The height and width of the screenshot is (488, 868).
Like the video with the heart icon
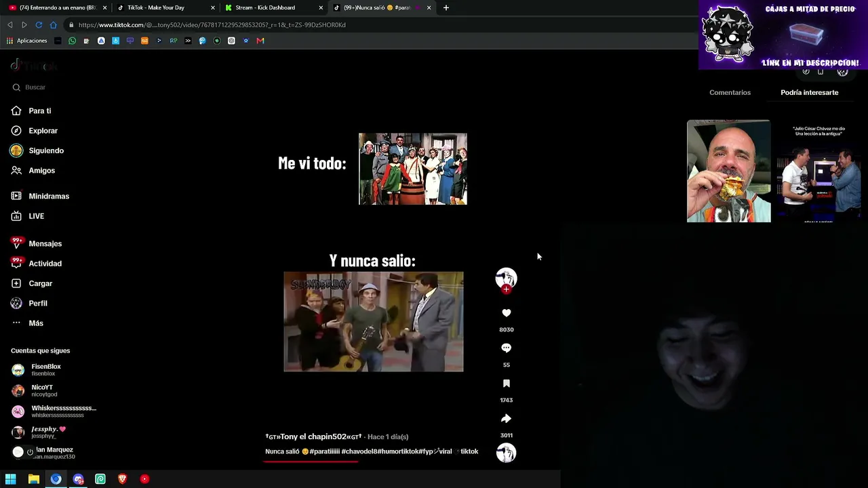point(506,313)
